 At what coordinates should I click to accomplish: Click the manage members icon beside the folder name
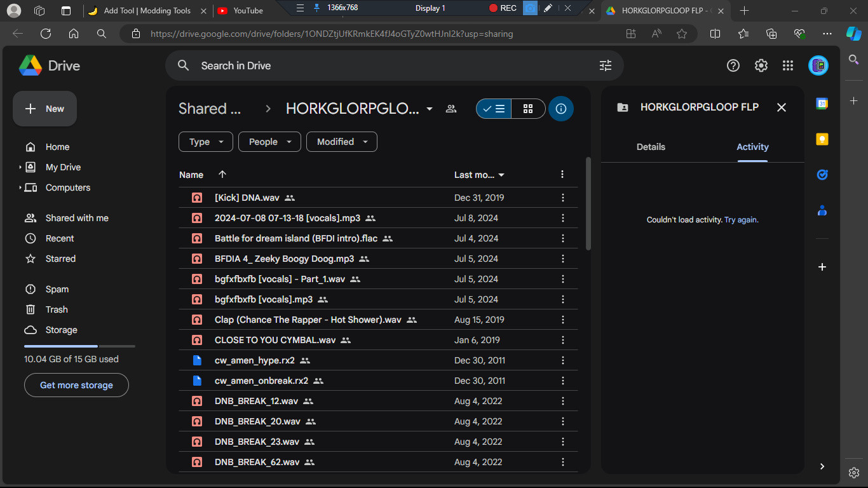(451, 109)
